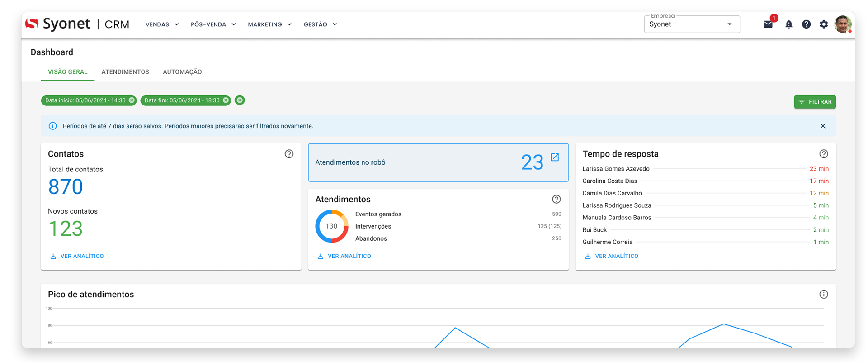868x362 pixels.
Task: Select Rui Buck response row
Action: [x=706, y=230]
